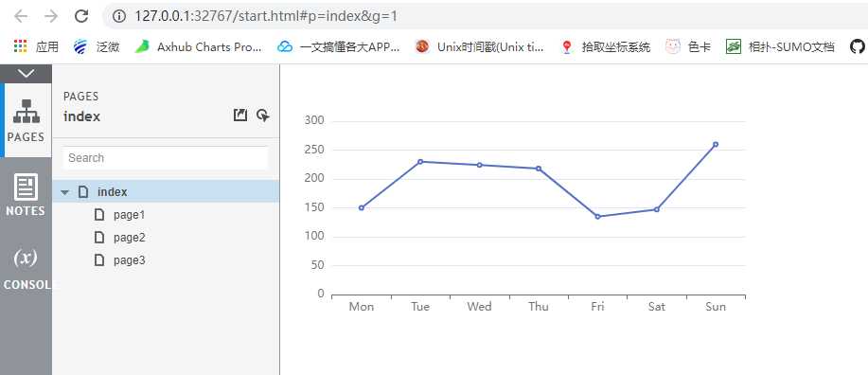
Task: Open the GitHub bookmark icon
Action: point(857,47)
